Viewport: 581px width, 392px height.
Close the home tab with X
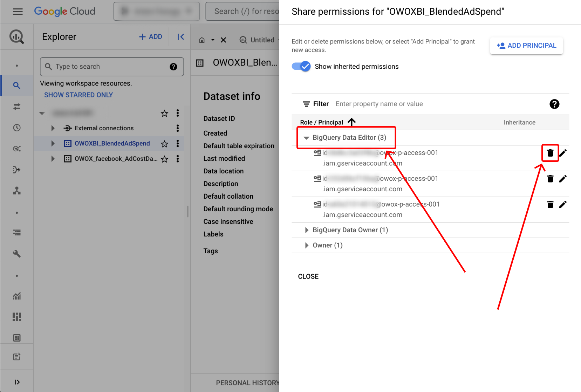(223, 40)
